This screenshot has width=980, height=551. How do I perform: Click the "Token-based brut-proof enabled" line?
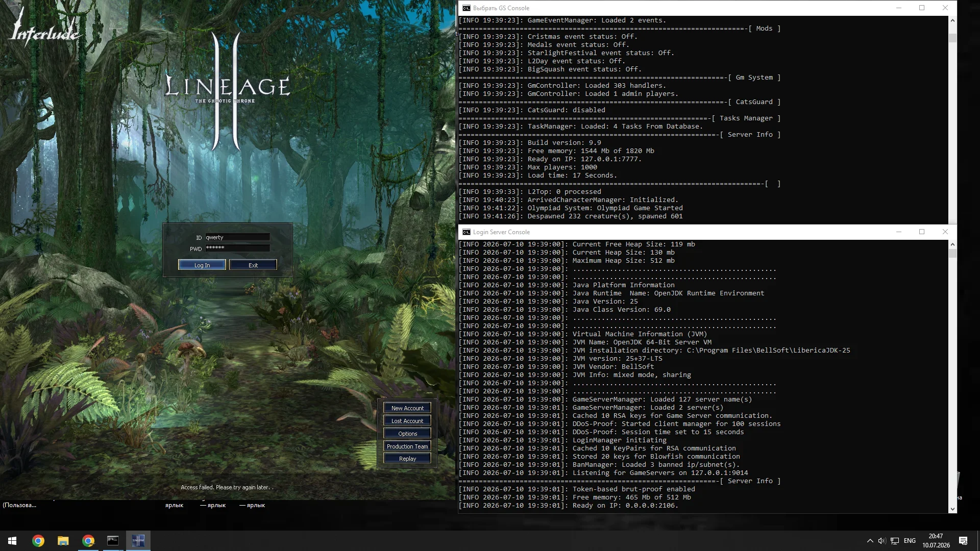click(577, 489)
